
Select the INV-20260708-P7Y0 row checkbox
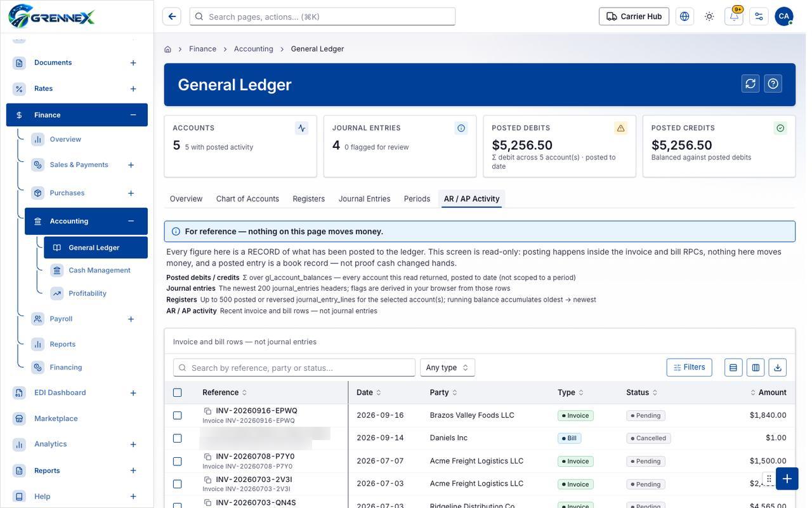click(178, 461)
